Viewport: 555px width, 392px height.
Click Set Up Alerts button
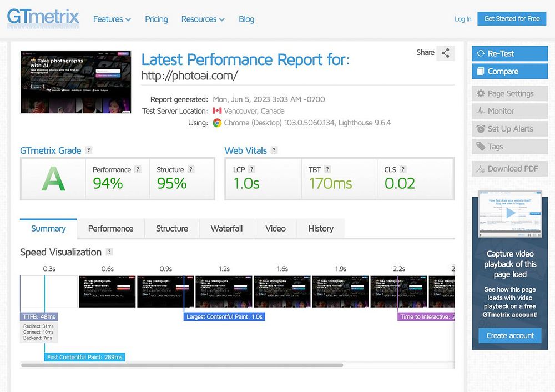509,129
